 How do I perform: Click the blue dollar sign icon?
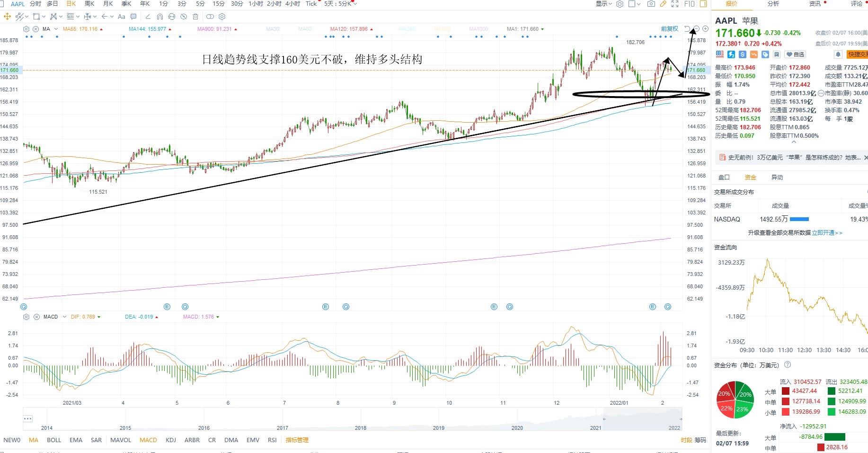click(x=743, y=54)
